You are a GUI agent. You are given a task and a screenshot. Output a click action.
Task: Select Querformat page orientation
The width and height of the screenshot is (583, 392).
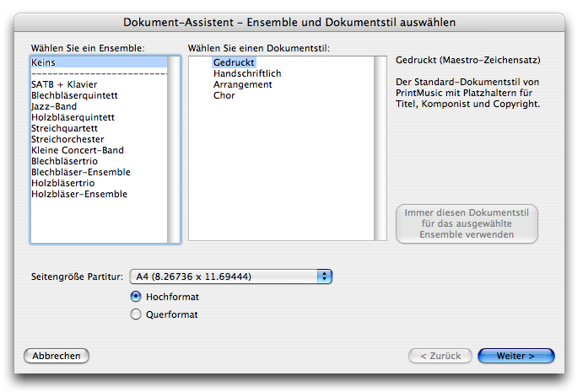coord(136,315)
